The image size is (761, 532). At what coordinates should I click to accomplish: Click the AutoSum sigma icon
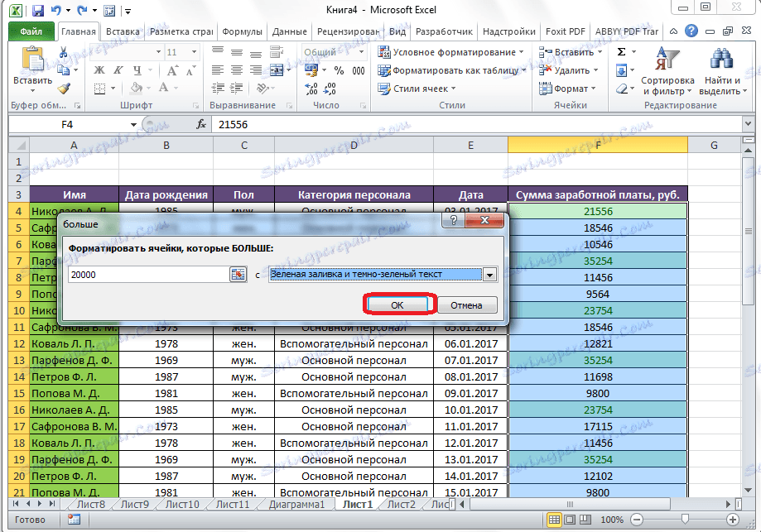[622, 52]
